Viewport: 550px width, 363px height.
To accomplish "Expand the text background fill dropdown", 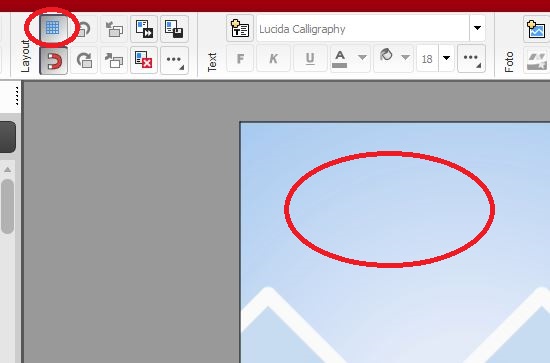I will [405, 58].
